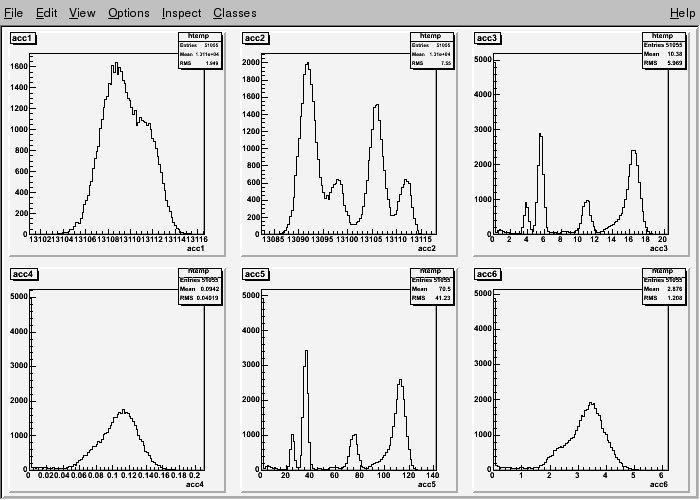
Task: Click the 2000 y-axis label in acc2
Action: click(251, 62)
